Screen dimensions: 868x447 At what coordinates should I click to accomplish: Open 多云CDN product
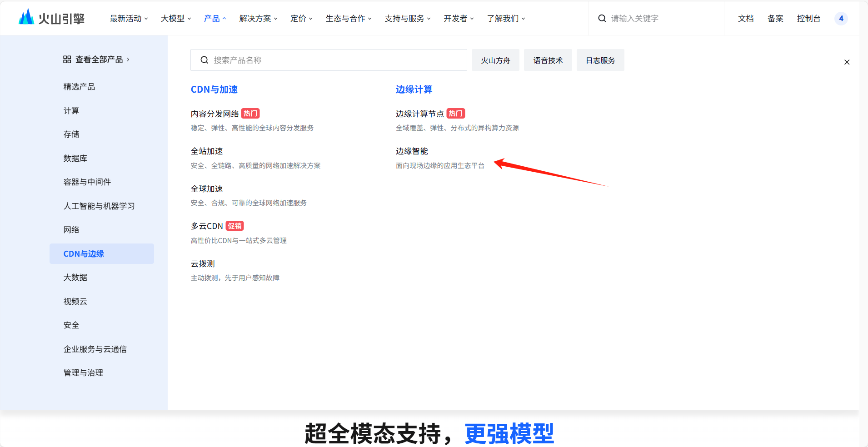pyautogui.click(x=207, y=226)
